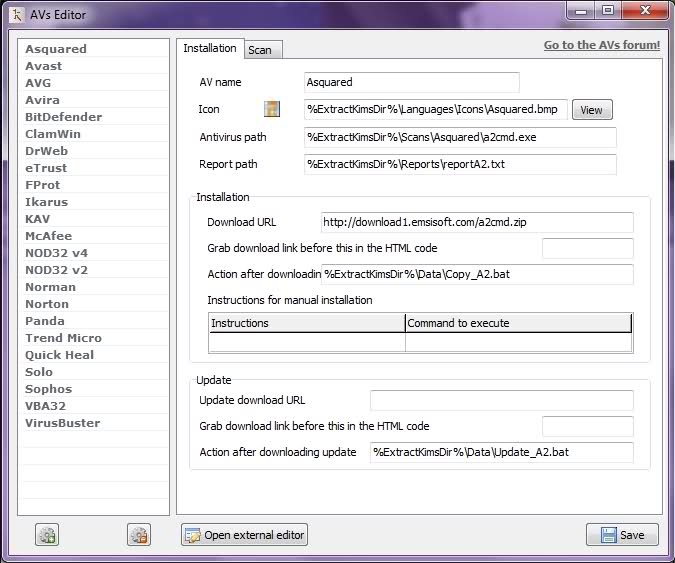Open external editor
This screenshot has width=675, height=563.
pos(244,535)
